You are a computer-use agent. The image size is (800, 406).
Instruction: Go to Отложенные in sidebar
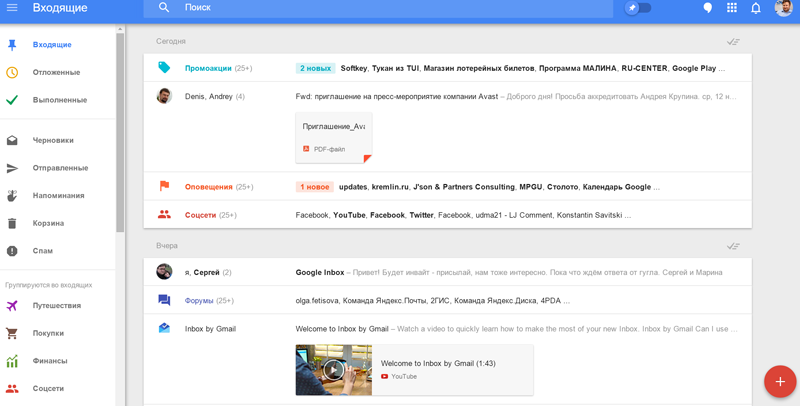(x=56, y=73)
